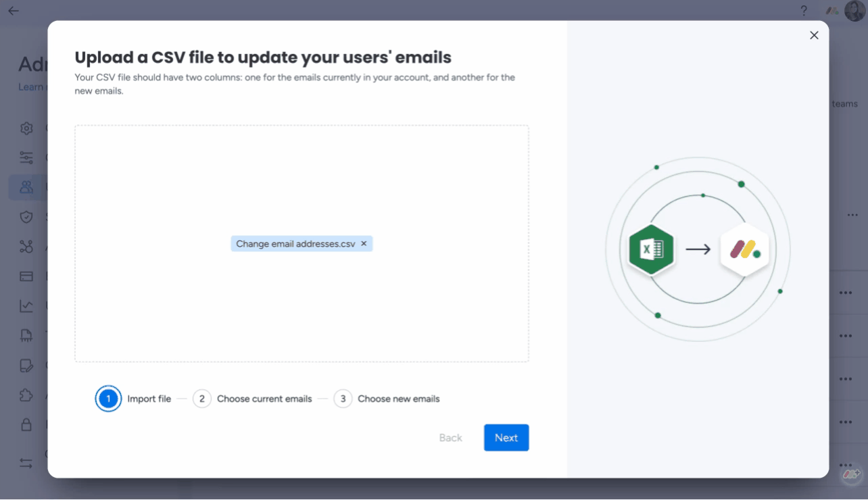Open the sliders customization icon in sidebar
Viewport: 868px width, 500px height.
pos(26,157)
